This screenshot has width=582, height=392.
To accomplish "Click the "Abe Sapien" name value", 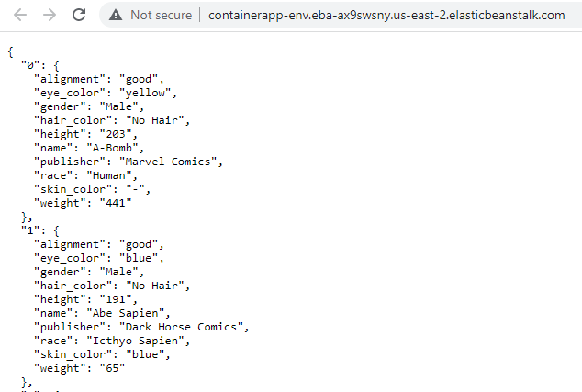I will coord(125,313).
